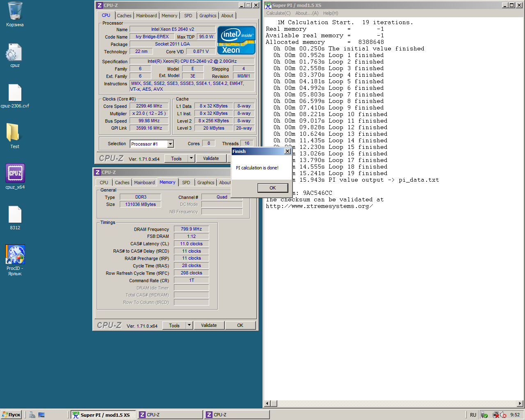Select the cpuz settings file icon
This screenshot has height=420, width=525.
pyautogui.click(x=14, y=52)
